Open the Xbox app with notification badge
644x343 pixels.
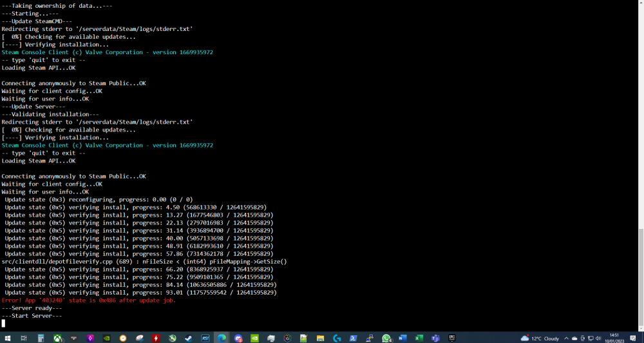pyautogui.click(x=58, y=338)
